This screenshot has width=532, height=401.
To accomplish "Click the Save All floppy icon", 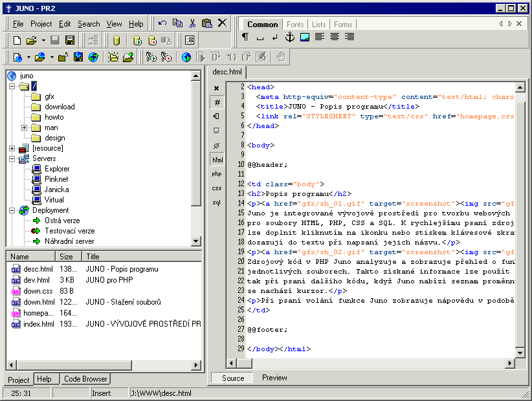I will [70, 40].
